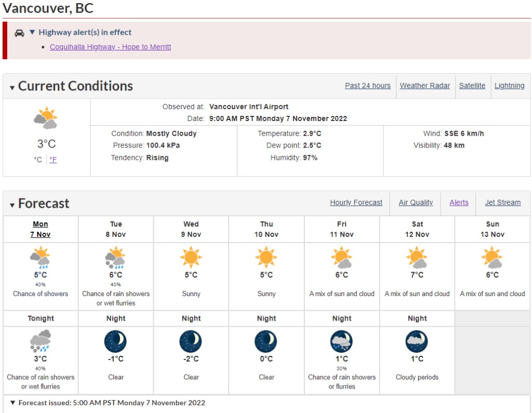Click Saturday night cloudy periods icon
Image resolution: width=532 pixels, height=413 pixels.
click(417, 341)
